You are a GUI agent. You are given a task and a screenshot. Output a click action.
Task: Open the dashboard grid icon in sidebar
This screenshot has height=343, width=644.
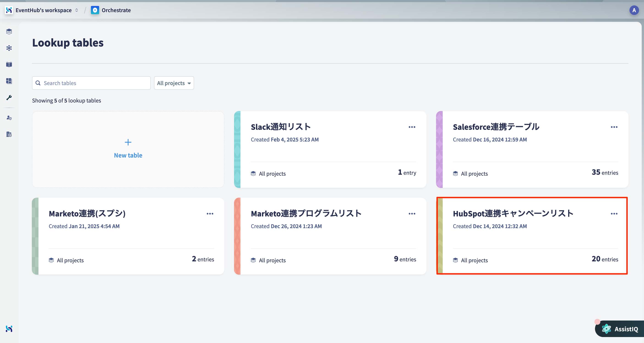point(9,81)
